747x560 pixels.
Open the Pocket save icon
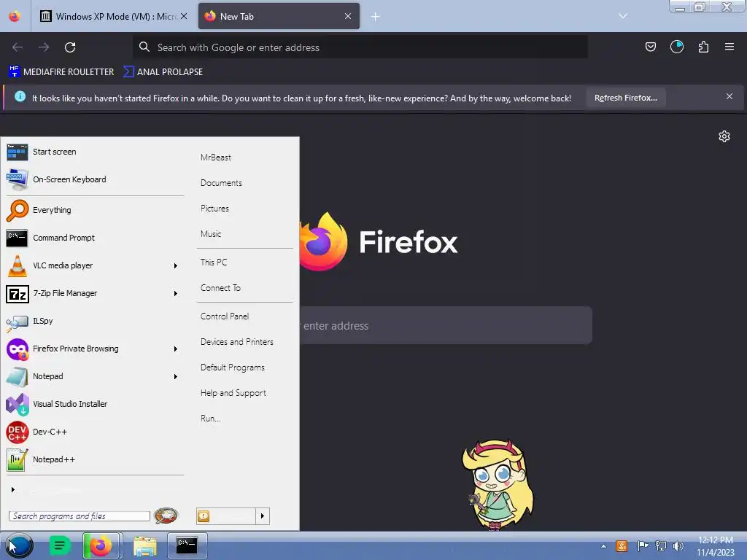[650, 47]
